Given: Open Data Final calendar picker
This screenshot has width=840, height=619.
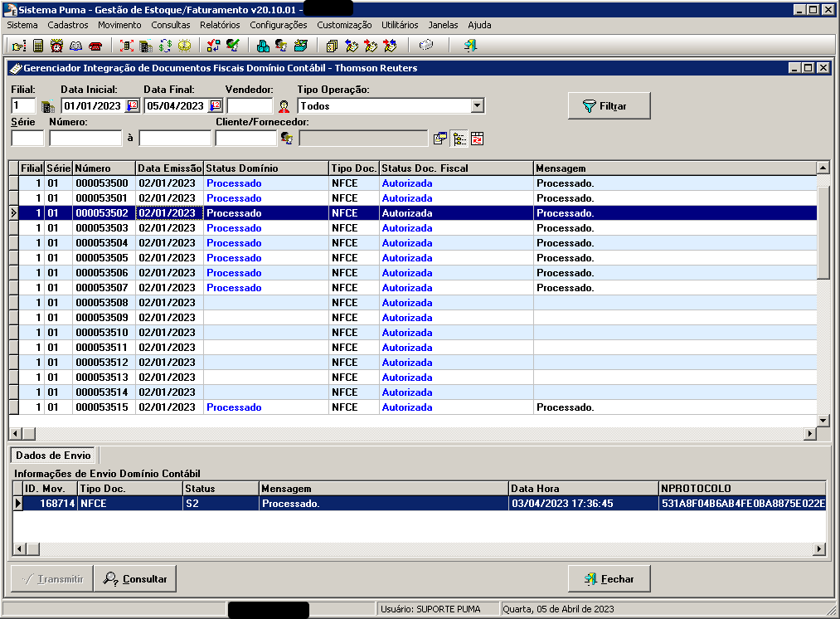Looking at the screenshot, I should tap(216, 106).
